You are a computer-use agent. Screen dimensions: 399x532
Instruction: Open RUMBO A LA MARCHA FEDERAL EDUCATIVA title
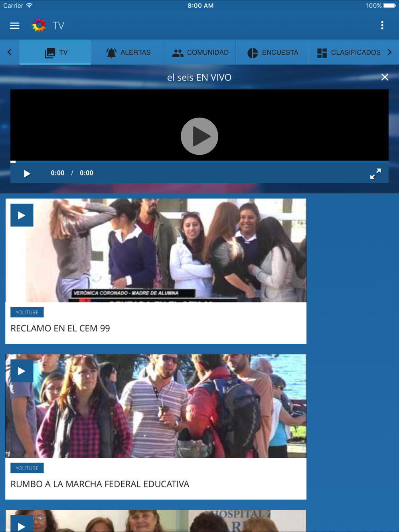click(x=100, y=484)
